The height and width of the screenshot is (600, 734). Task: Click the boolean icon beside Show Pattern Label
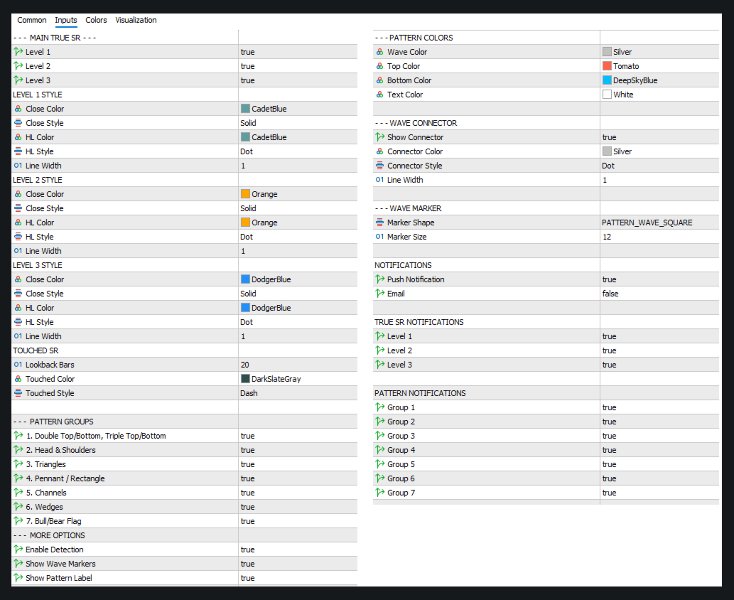coord(18,578)
